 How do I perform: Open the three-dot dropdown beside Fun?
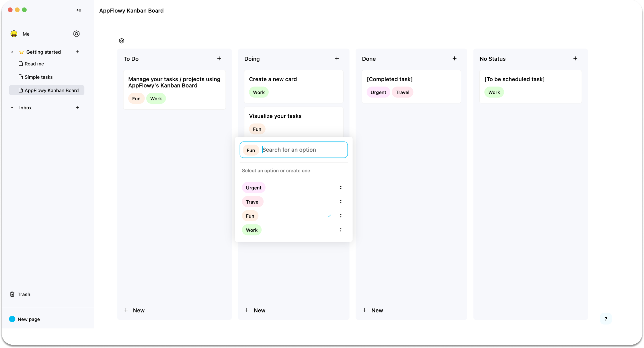click(341, 215)
